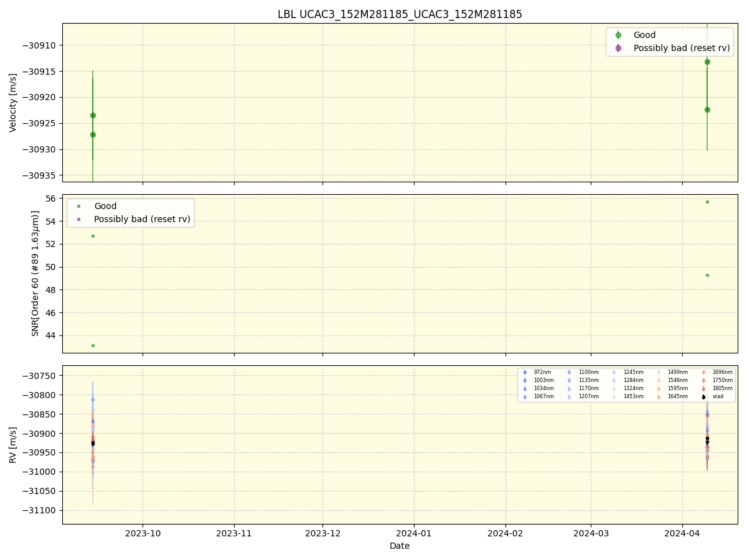
Task: Click the purple Possibly bad dot in SNR legend
Action: tap(78, 219)
